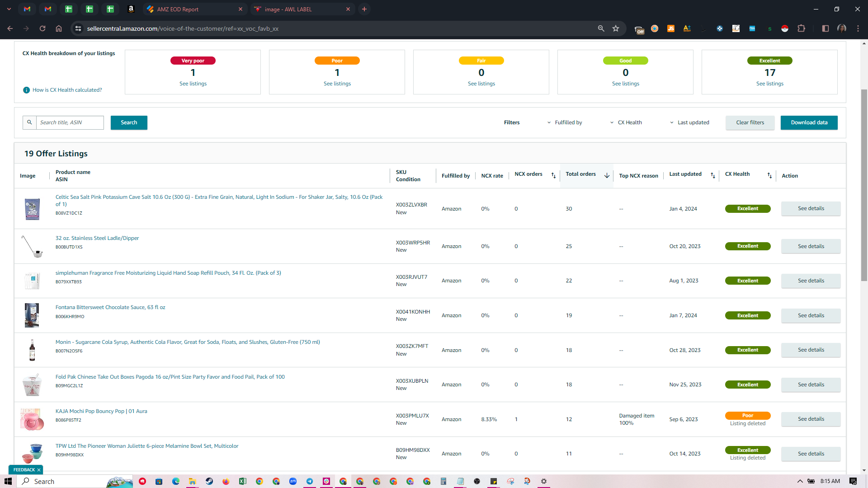Switch to the first Gmail pinned tab
The image size is (868, 488).
pos(27,9)
